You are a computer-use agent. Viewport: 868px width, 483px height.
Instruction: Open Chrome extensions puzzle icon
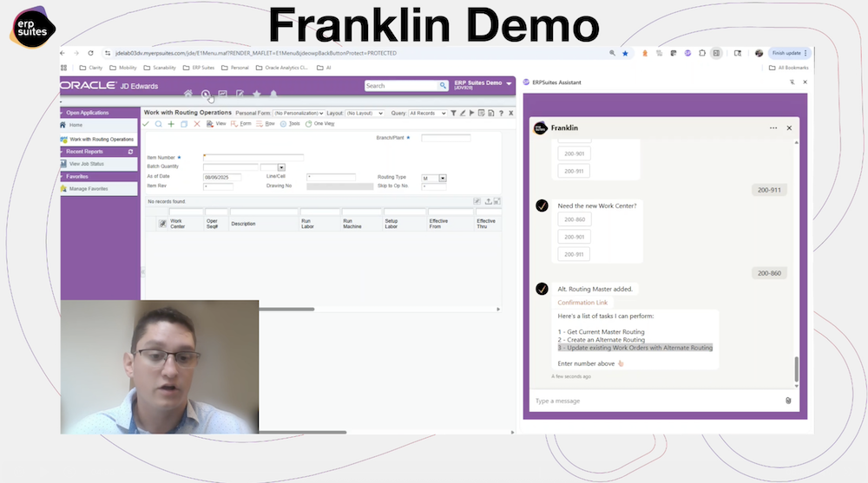[x=702, y=53]
